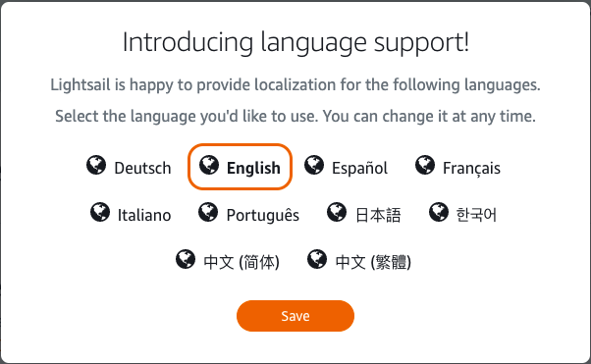This screenshot has width=591, height=364.
Task: Click the globe icon beside Deutsch
Action: coord(96,165)
